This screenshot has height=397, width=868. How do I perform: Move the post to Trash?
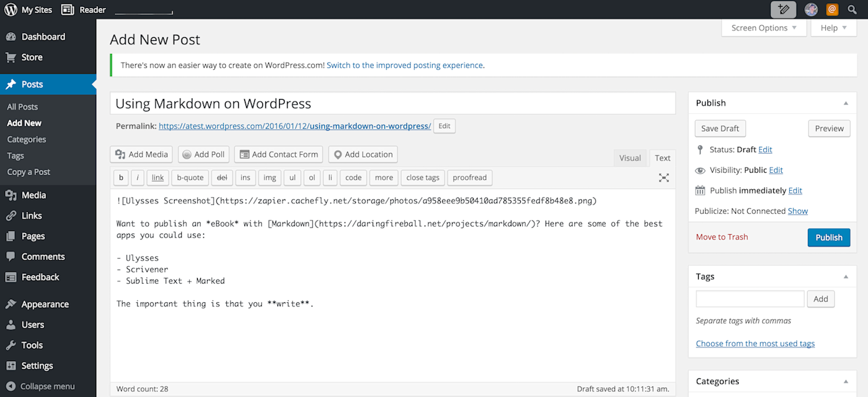pyautogui.click(x=722, y=237)
